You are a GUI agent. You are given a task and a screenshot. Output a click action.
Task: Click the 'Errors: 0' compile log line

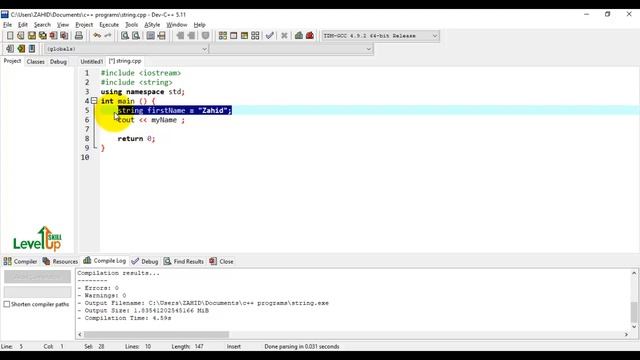point(98,288)
